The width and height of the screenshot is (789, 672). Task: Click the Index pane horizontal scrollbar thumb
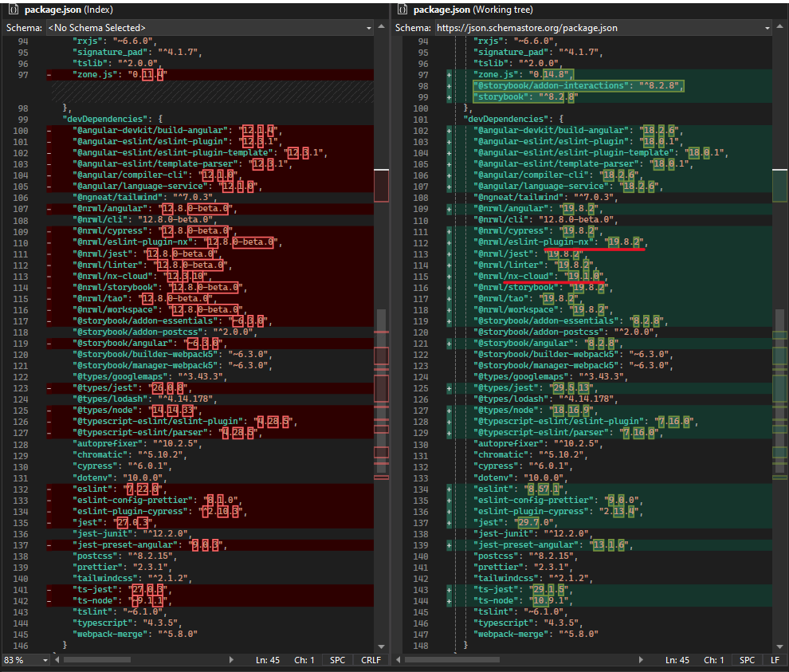tap(97, 659)
